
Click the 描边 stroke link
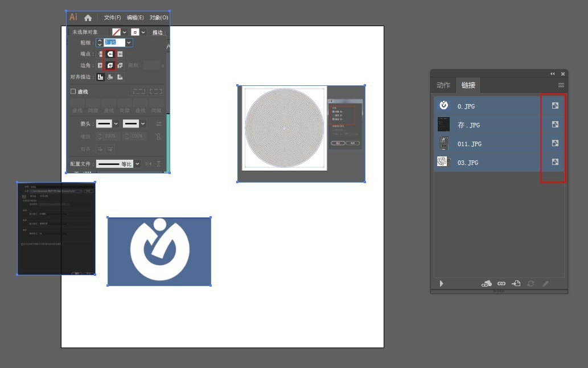click(158, 32)
